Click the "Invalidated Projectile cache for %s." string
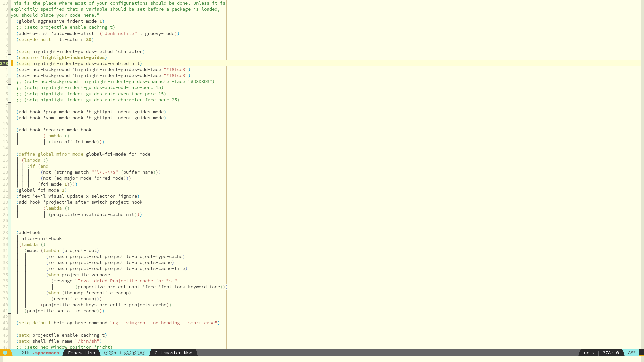Viewport: 644px width, 362px height. coord(126,281)
